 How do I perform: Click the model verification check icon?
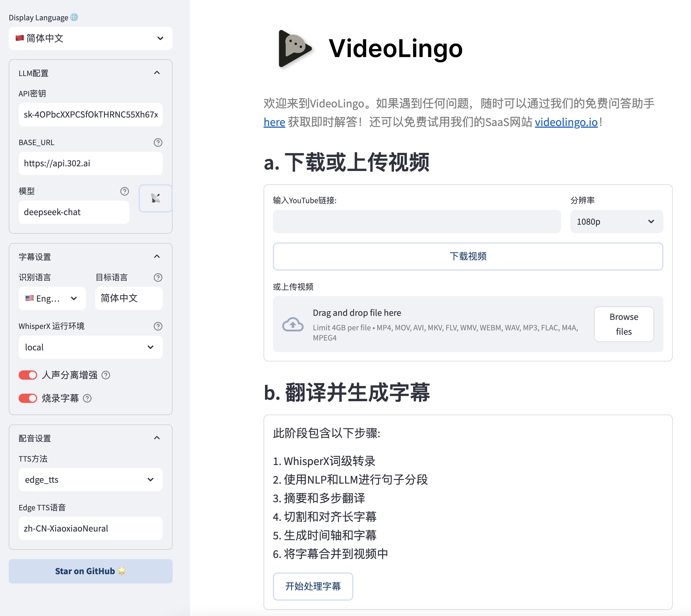coord(153,199)
